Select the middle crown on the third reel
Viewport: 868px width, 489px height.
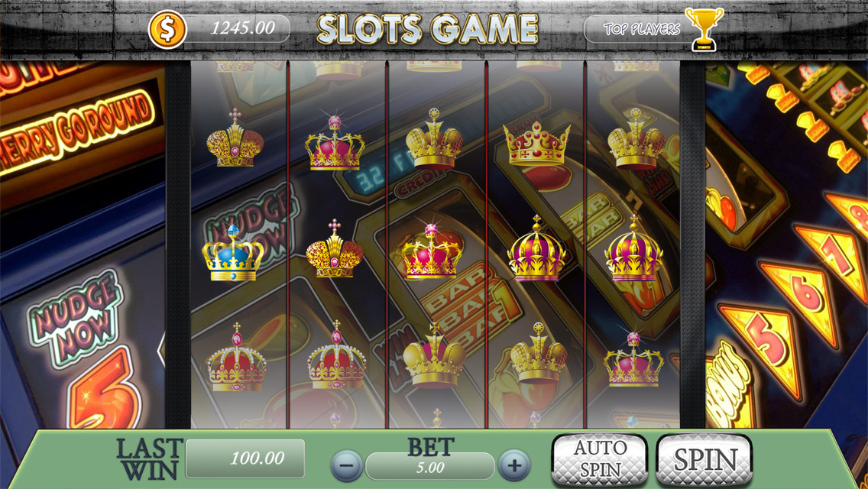(432, 251)
